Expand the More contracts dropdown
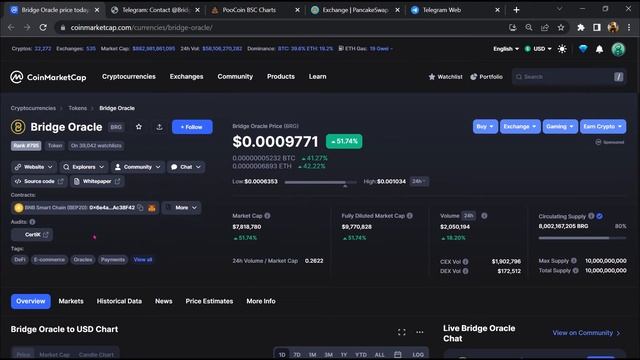This screenshot has height=360, width=640. [x=181, y=208]
